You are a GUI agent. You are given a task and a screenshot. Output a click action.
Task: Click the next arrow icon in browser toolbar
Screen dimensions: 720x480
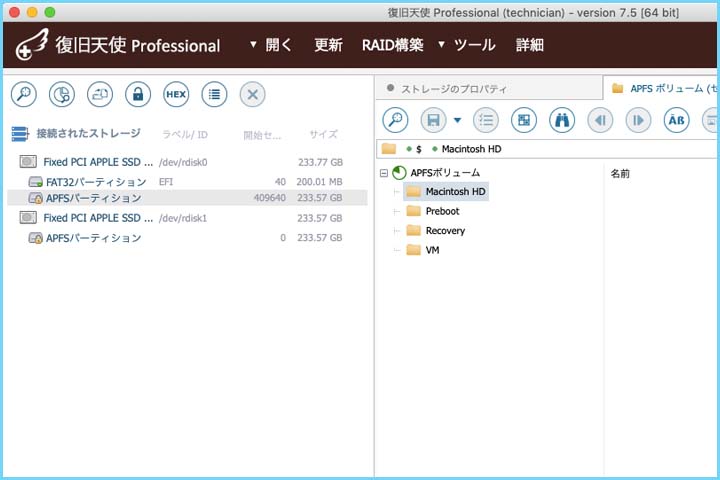pos(638,120)
